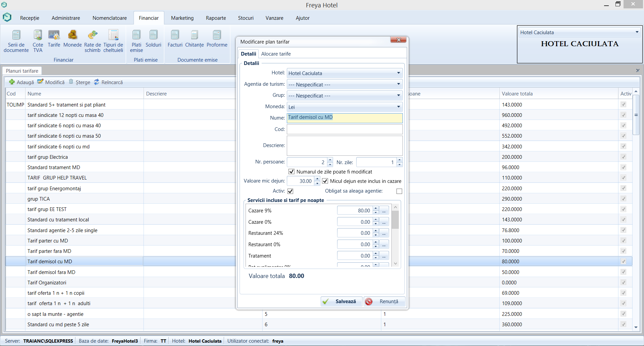
Task: Open Rate de schimb icon
Action: pos(92,35)
